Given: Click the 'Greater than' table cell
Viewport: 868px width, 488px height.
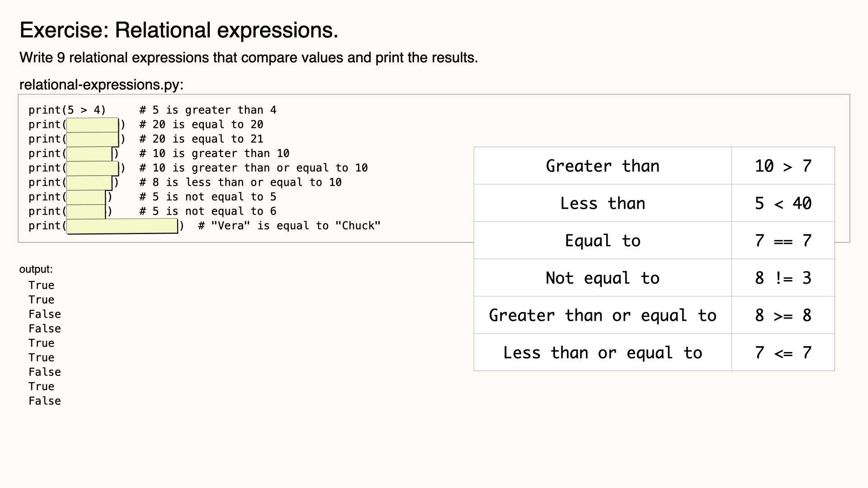Looking at the screenshot, I should (x=603, y=166).
